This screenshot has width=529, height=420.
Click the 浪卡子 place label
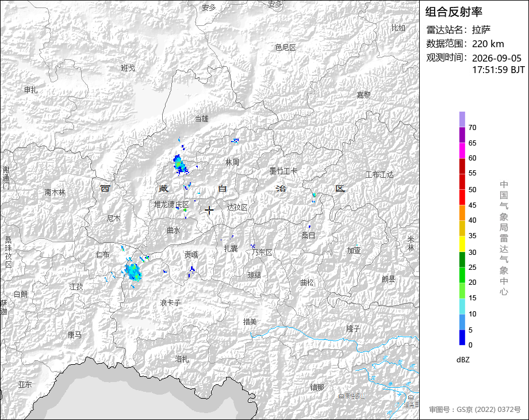(x=170, y=303)
